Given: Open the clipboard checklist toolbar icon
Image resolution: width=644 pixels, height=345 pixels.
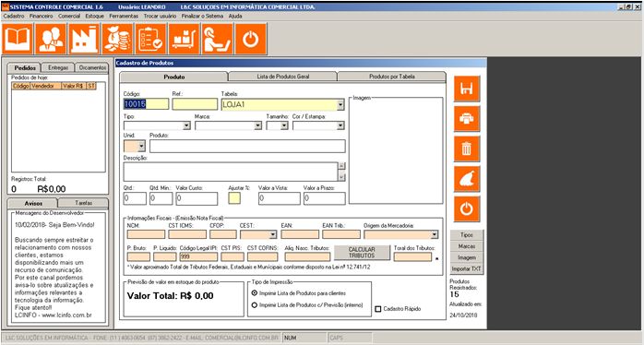Looking at the screenshot, I should (150, 39).
